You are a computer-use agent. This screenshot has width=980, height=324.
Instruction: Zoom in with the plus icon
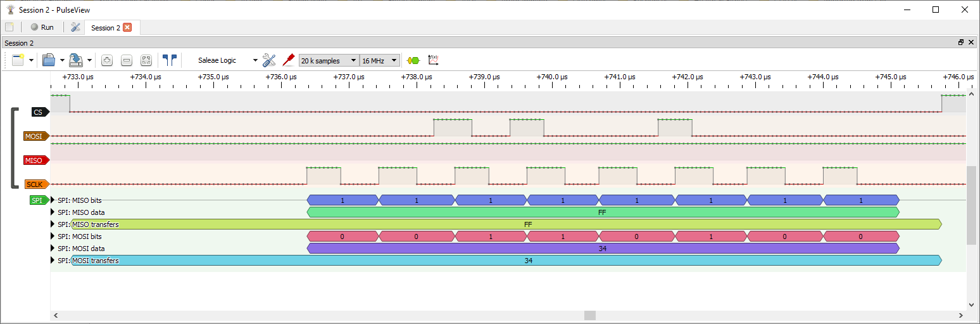(107, 60)
